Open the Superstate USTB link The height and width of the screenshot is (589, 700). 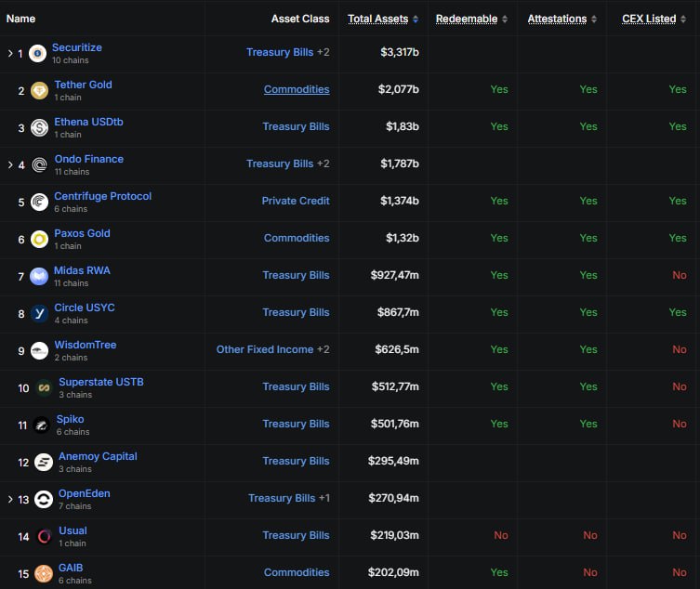click(101, 382)
